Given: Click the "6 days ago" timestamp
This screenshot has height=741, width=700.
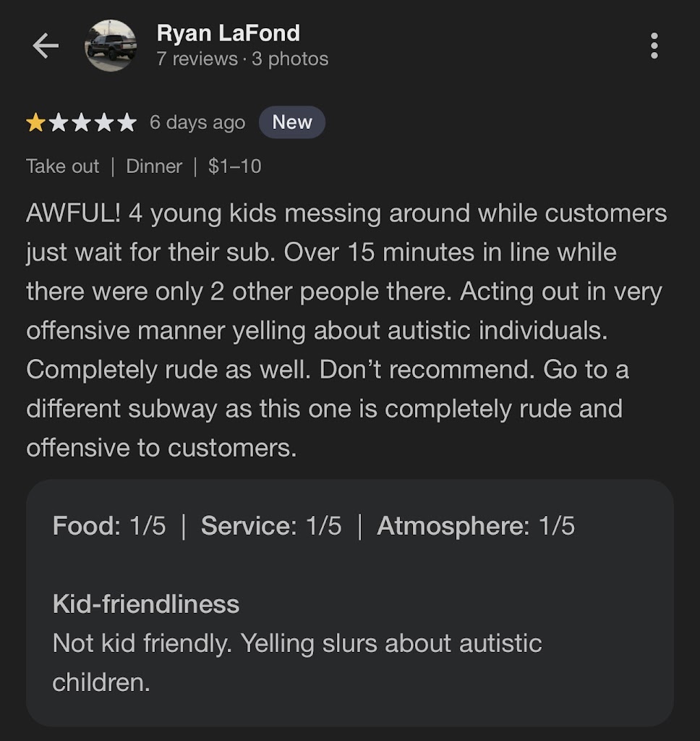Looking at the screenshot, I should (x=197, y=123).
